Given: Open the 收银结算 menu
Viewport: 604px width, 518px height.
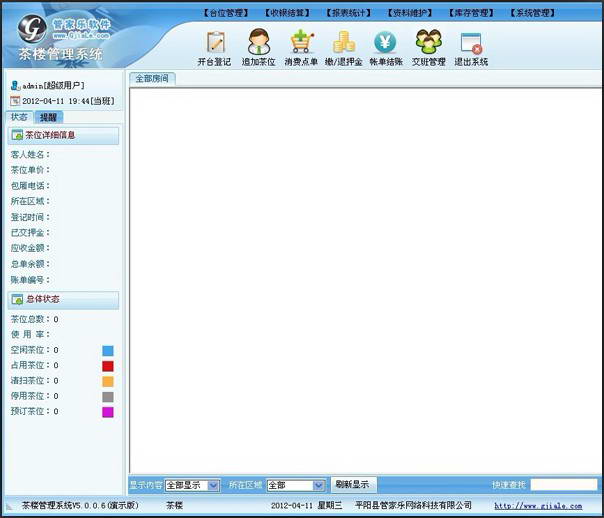Looking at the screenshot, I should (287, 13).
